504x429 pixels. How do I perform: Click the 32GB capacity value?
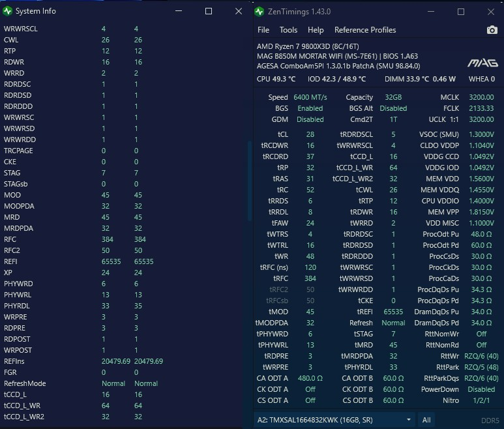[393, 97]
